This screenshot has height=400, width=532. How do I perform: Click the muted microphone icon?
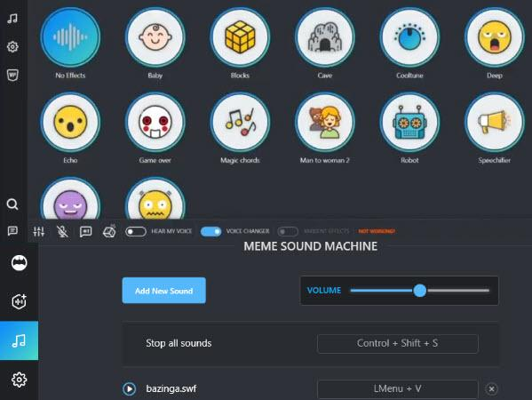62,232
